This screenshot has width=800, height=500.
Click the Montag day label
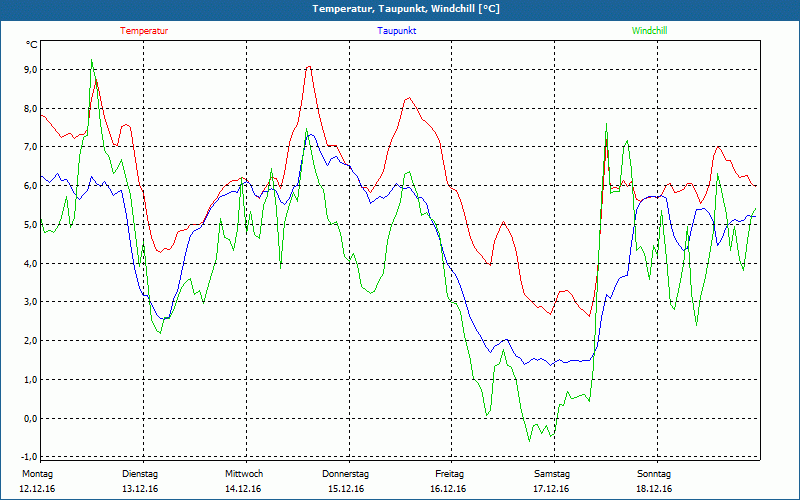pos(37,474)
